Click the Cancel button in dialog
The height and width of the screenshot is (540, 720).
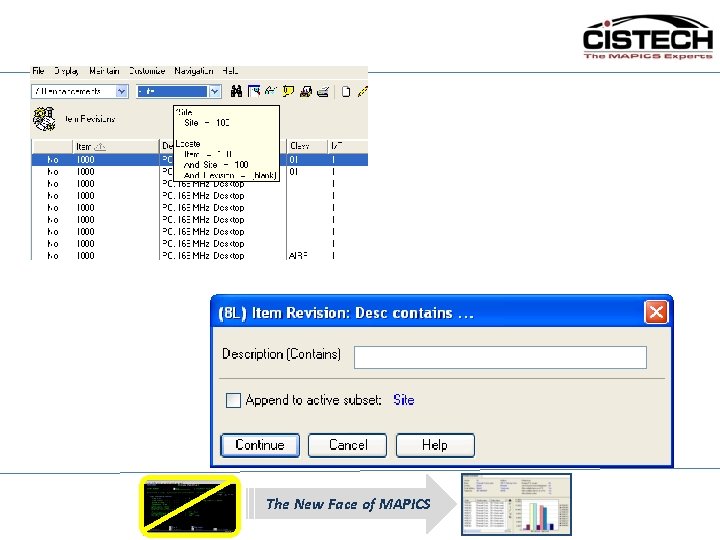(348, 445)
